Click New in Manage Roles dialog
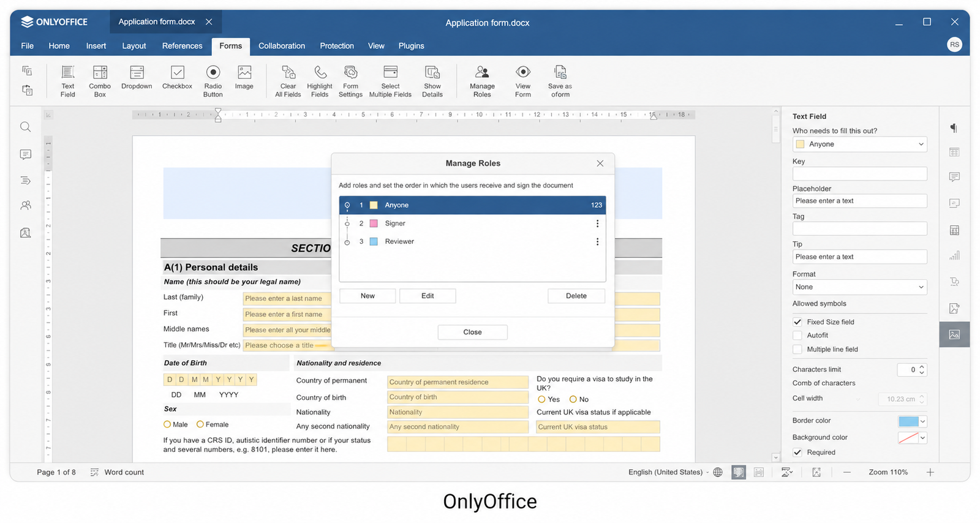Screen dimensions: 980x523 [x=367, y=296]
